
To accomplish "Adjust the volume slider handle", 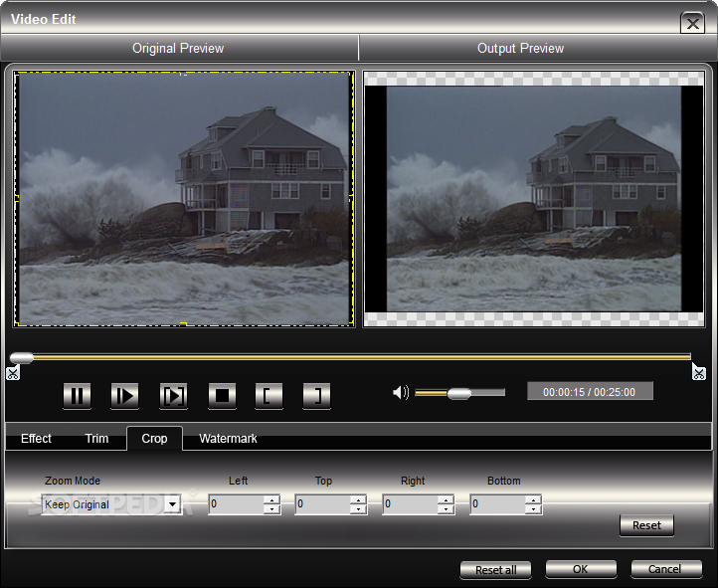I will coord(458,393).
